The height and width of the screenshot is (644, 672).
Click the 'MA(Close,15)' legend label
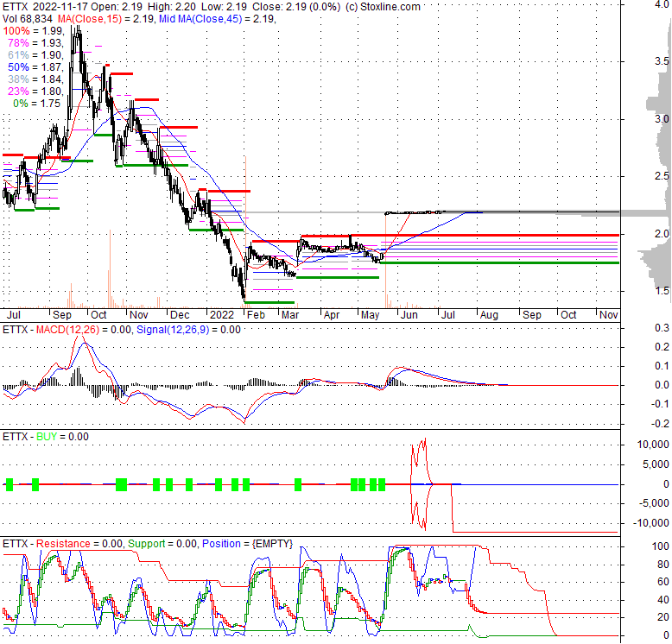(x=90, y=19)
